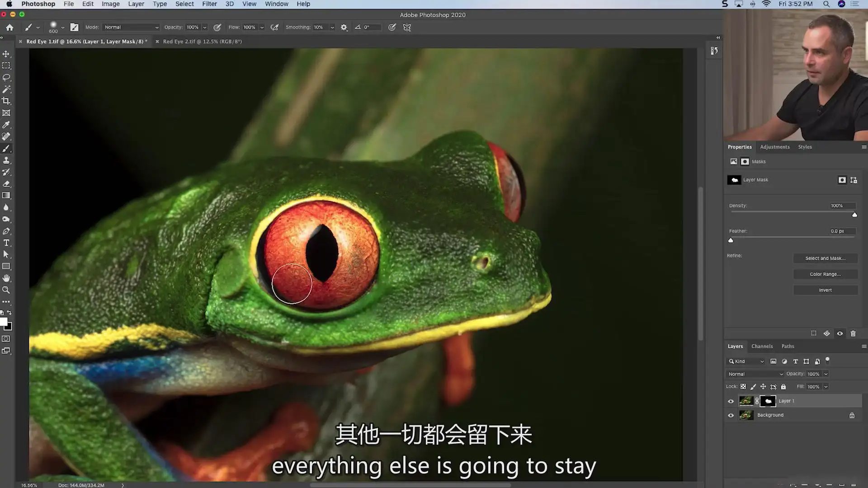Select the Gradient tool

pyautogui.click(x=6, y=196)
